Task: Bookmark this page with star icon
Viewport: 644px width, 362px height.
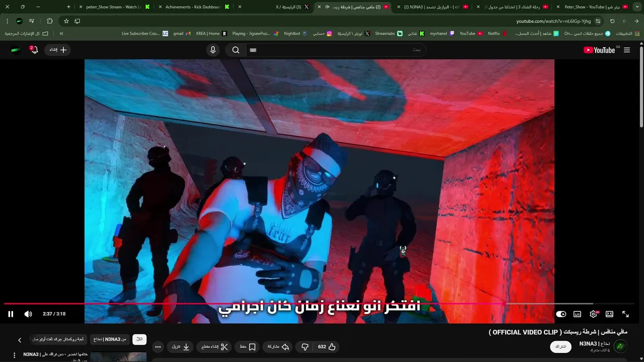Action: point(66,21)
